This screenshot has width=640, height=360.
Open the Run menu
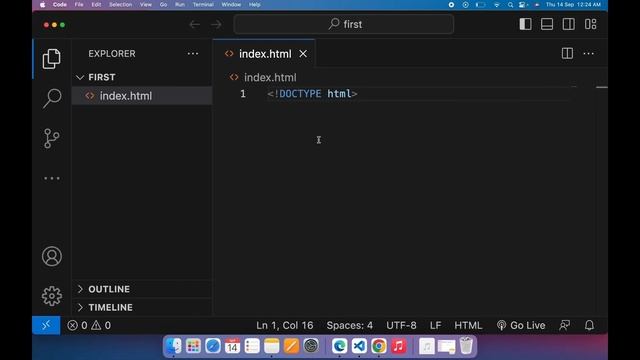180,4
